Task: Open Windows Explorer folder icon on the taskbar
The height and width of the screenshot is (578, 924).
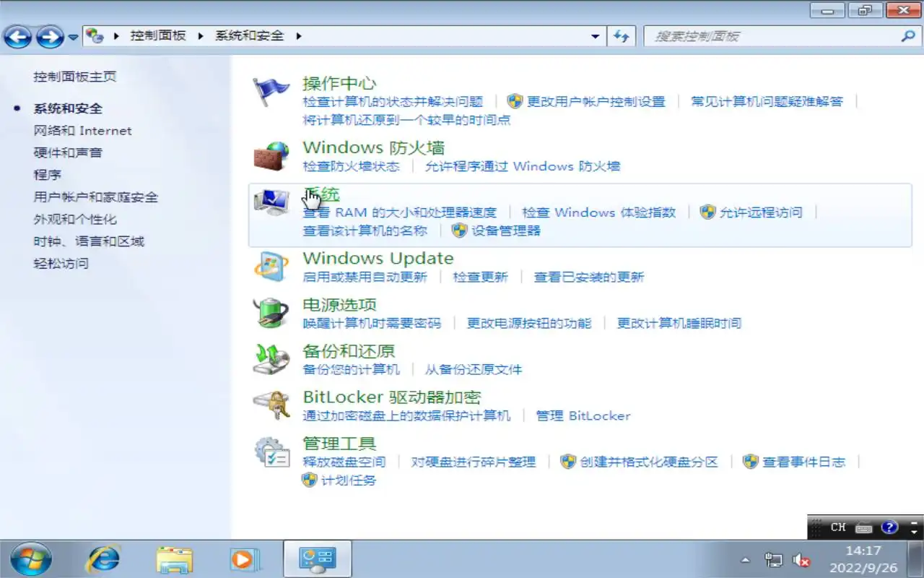Action: [x=175, y=559]
